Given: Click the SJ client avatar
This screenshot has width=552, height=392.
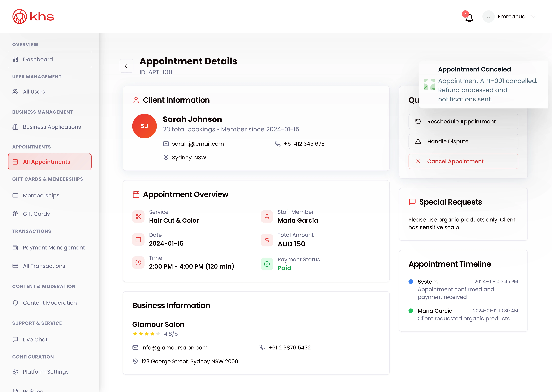Looking at the screenshot, I should (x=144, y=126).
